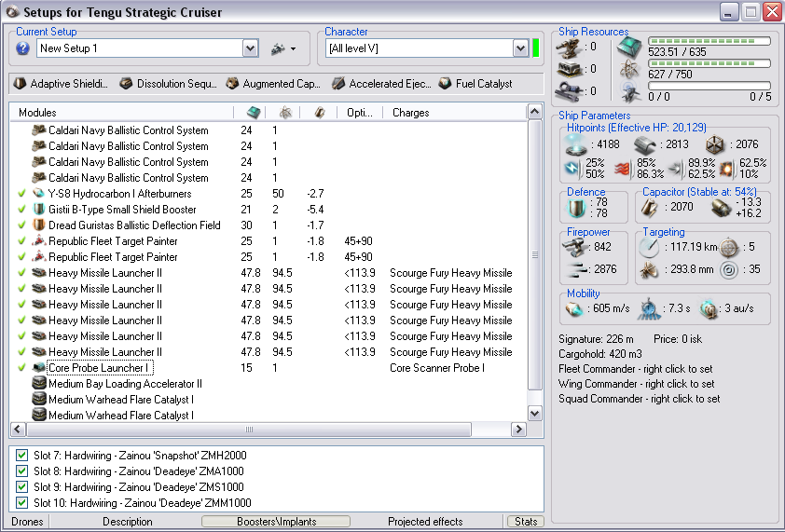The image size is (785, 532).
Task: Click the explosive resistance icon
Action: 726,169
